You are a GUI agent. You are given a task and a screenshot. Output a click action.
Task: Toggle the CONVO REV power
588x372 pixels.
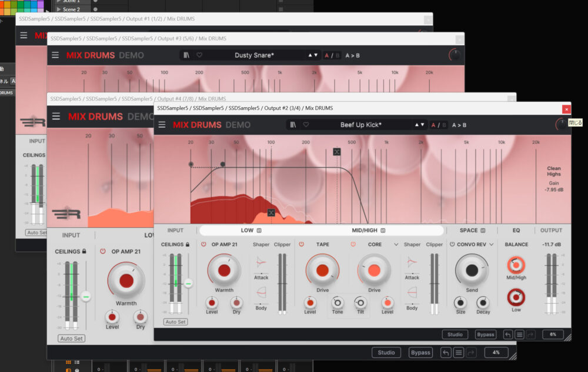tap(452, 244)
